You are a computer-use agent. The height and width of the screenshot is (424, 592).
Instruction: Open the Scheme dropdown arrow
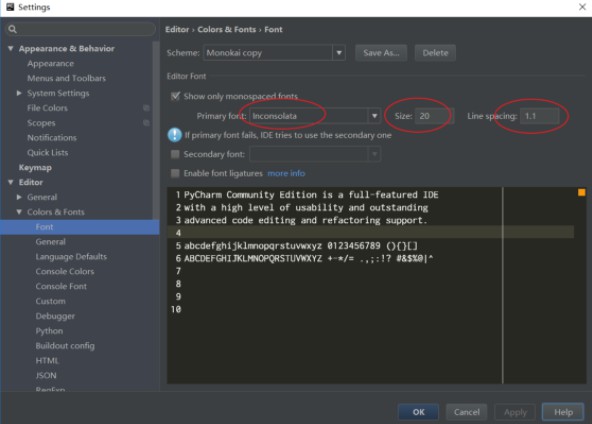[x=339, y=53]
